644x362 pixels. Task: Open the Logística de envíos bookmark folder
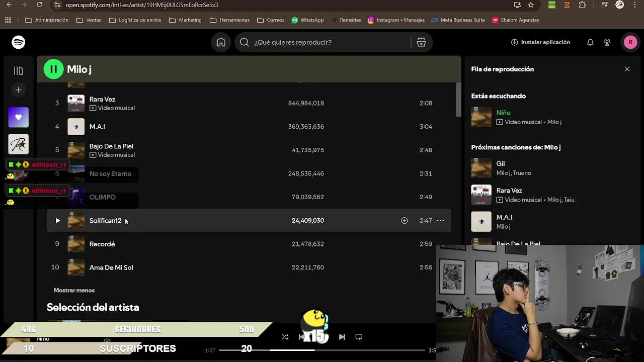135,20
